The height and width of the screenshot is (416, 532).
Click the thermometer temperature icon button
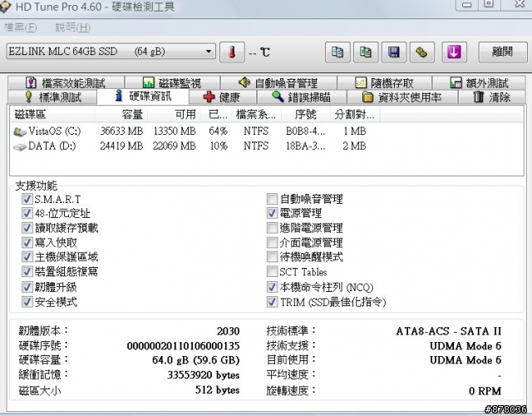[232, 52]
